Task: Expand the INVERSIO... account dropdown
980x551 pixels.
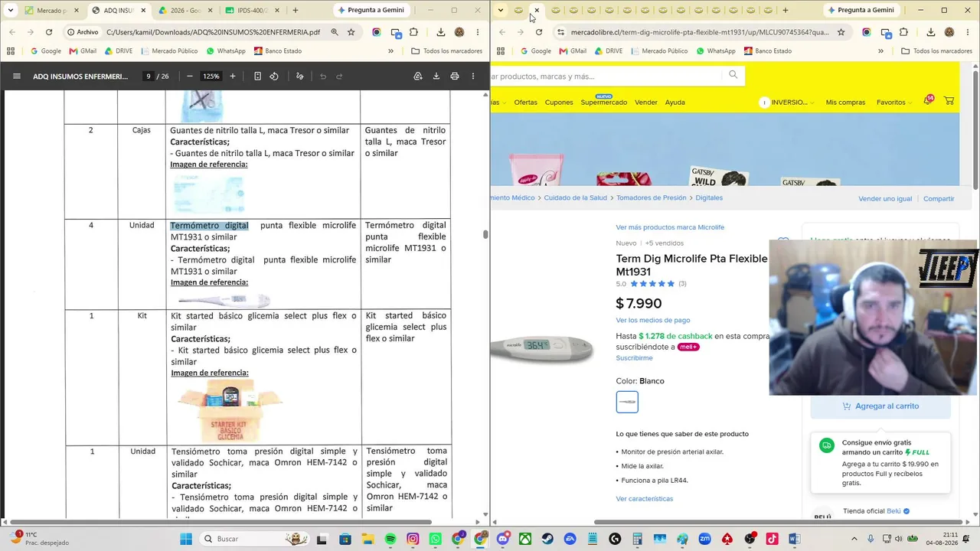Action: pyautogui.click(x=786, y=103)
